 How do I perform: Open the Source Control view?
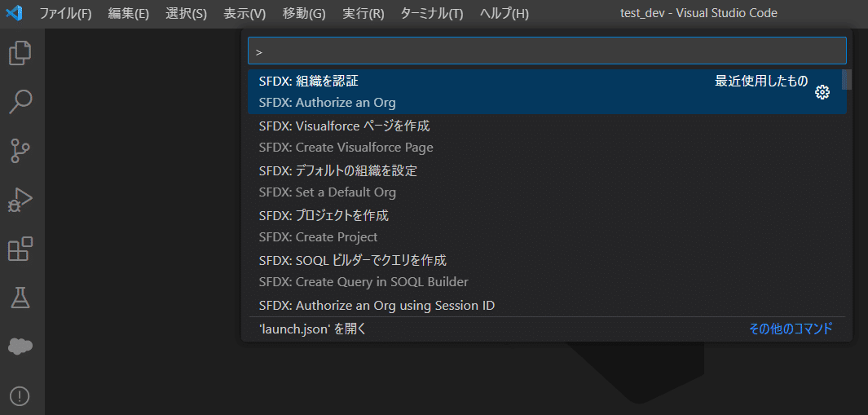coord(20,151)
